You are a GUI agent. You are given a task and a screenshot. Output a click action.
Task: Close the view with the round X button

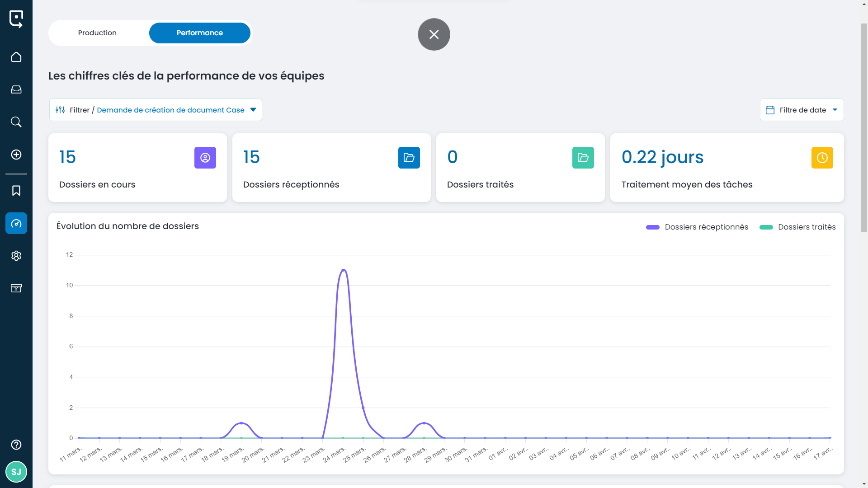(434, 34)
